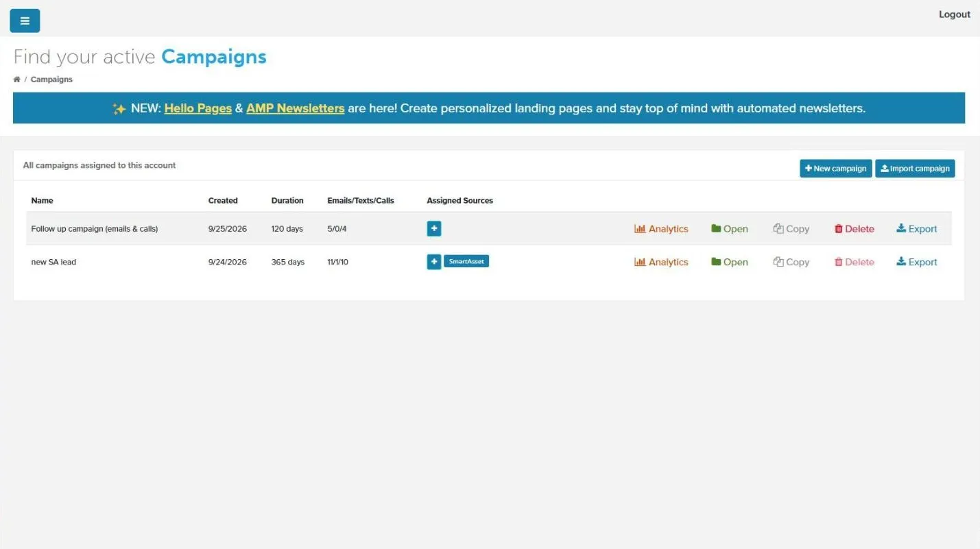
Task: Click 'All campaigns assigned to this account' heading
Action: (99, 165)
